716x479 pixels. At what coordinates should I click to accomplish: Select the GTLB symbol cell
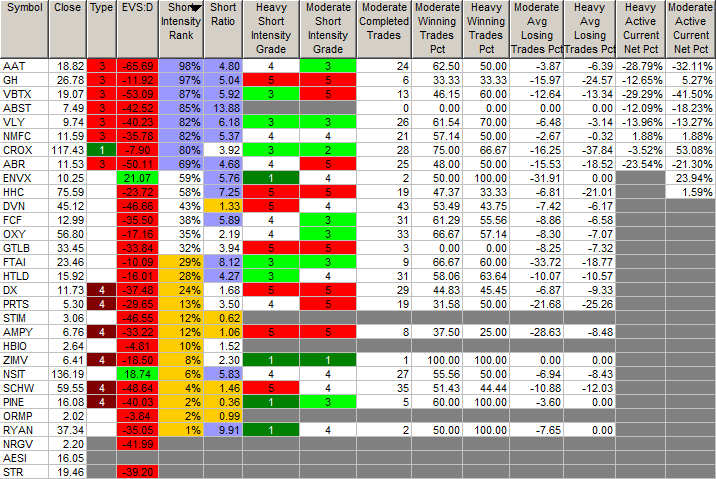coord(24,248)
